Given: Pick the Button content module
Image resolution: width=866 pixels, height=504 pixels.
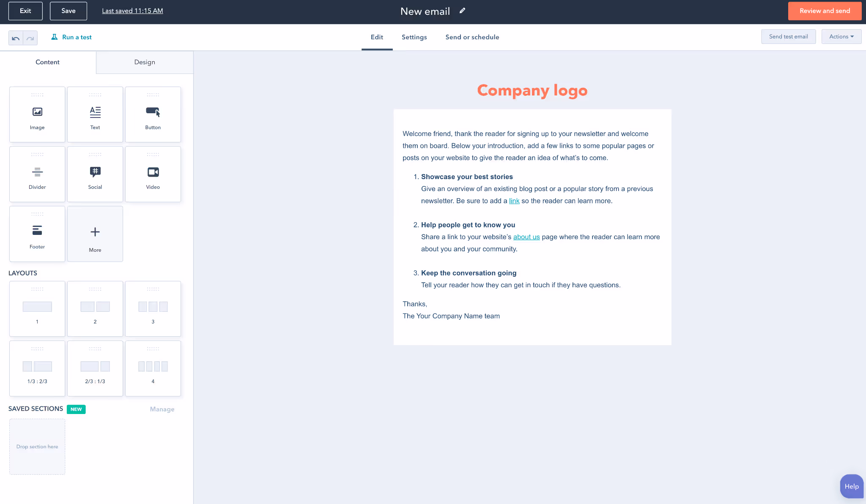Looking at the screenshot, I should point(153,114).
